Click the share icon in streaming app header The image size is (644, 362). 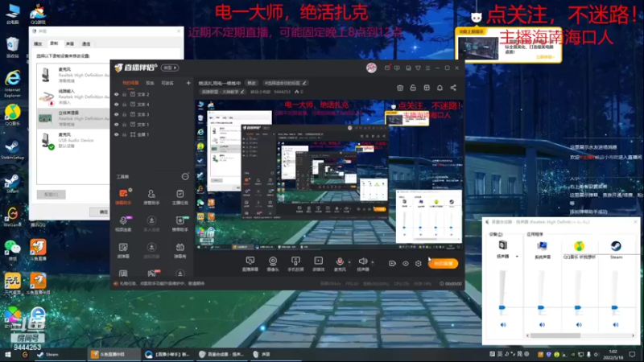click(x=453, y=88)
